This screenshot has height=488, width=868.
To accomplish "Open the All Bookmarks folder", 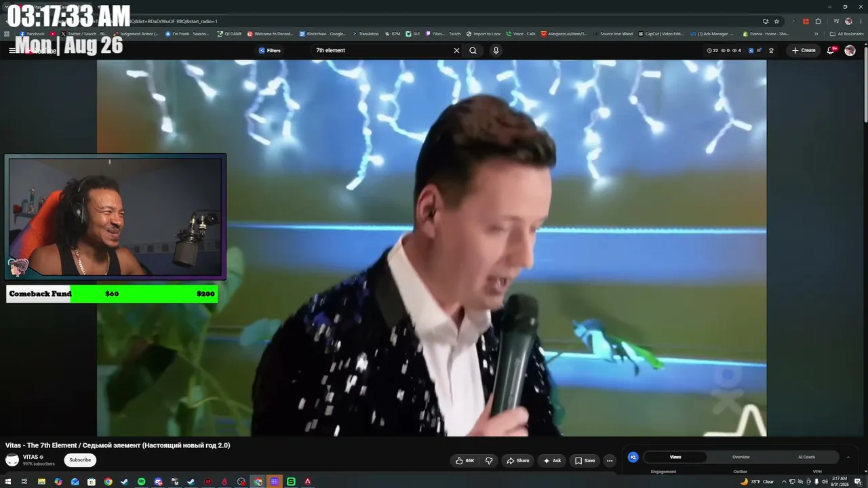I will click(846, 34).
